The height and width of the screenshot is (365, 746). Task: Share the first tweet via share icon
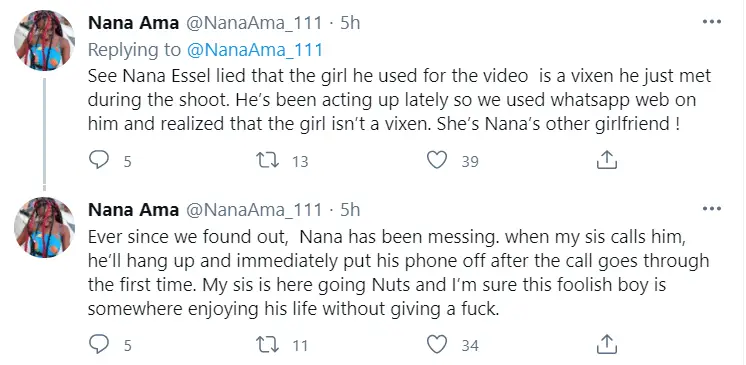(607, 160)
